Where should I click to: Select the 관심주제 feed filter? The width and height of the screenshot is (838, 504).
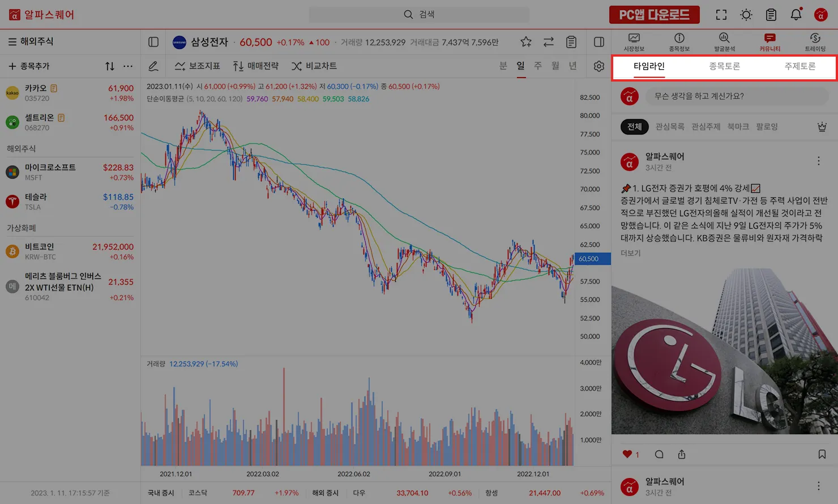pos(706,127)
